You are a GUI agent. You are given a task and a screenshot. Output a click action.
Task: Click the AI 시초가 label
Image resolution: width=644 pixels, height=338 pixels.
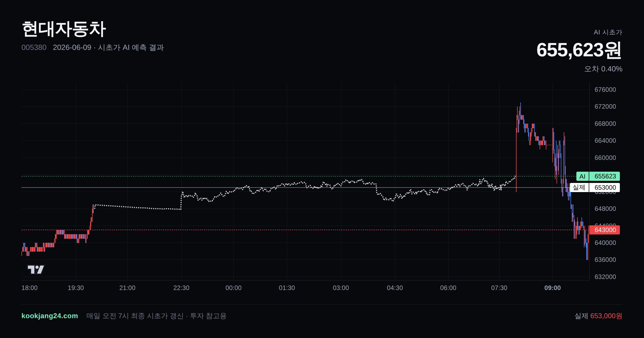click(608, 32)
